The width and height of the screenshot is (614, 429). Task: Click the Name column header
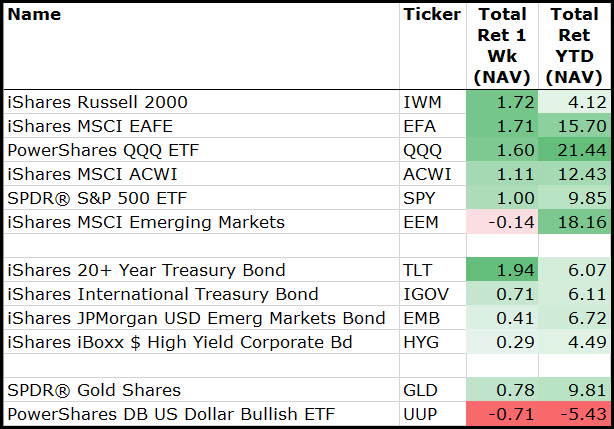pyautogui.click(x=34, y=15)
